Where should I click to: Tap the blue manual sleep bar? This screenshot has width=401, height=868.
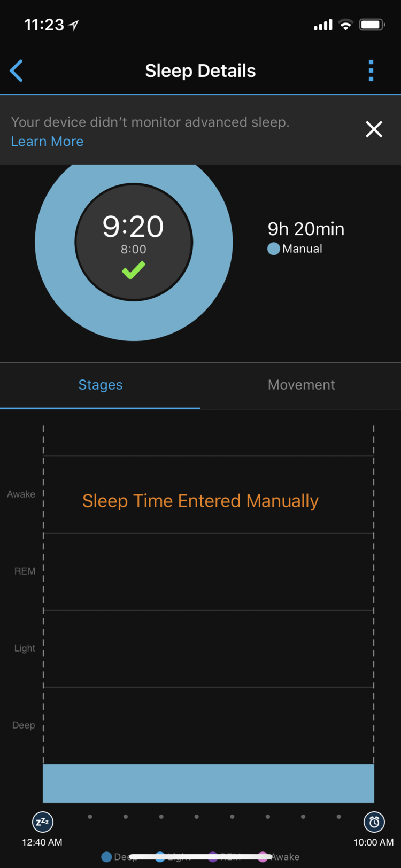click(x=208, y=783)
